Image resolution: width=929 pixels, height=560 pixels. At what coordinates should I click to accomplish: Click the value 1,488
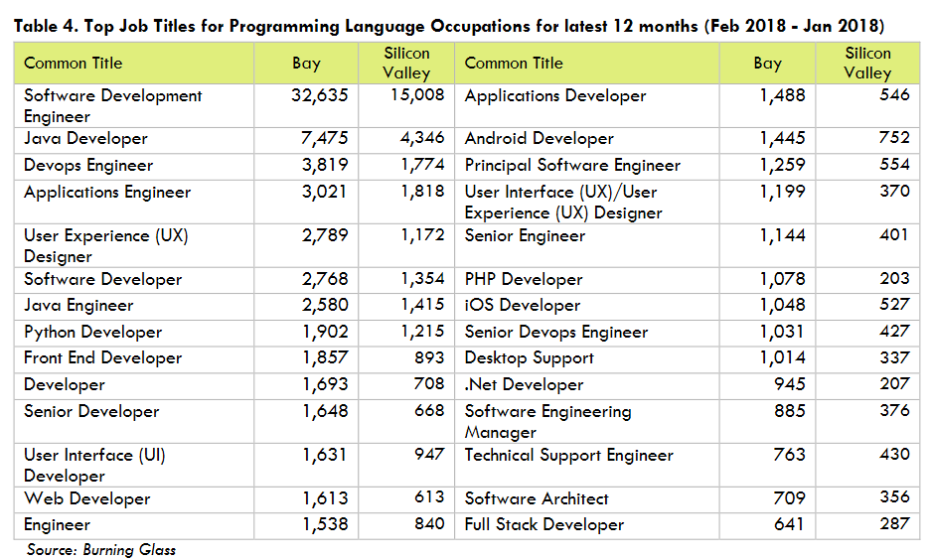tap(782, 95)
